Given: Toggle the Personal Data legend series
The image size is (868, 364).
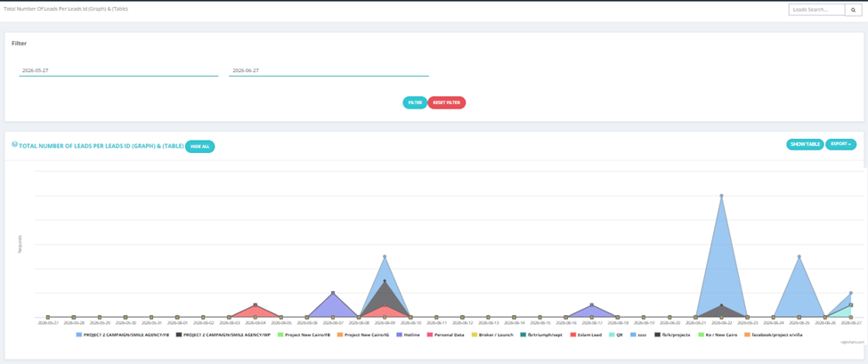Looking at the screenshot, I should 447,335.
